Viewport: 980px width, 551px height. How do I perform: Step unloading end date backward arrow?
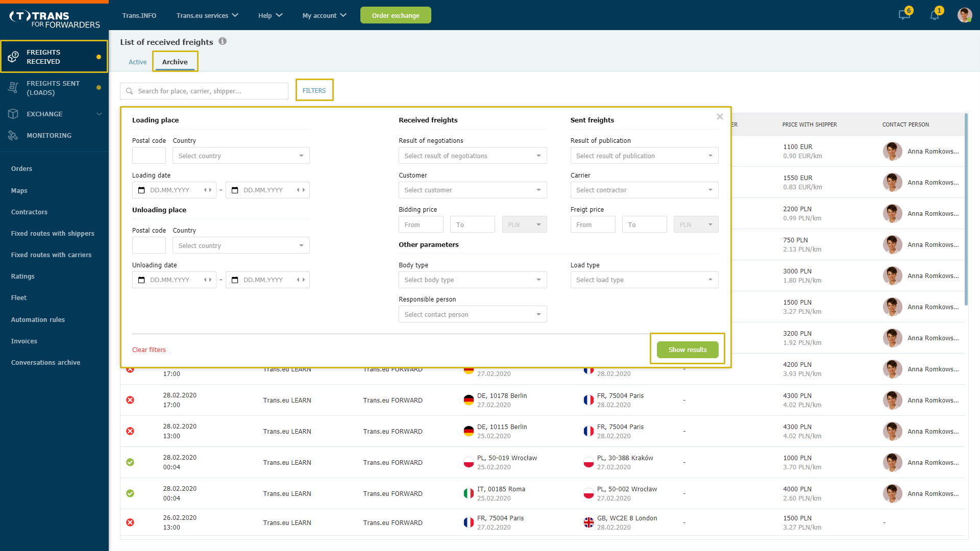[299, 280]
